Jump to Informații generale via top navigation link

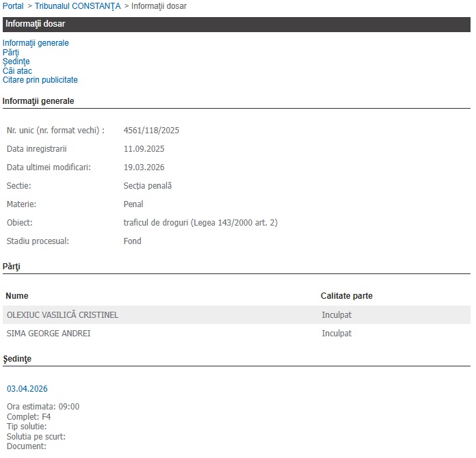point(36,43)
